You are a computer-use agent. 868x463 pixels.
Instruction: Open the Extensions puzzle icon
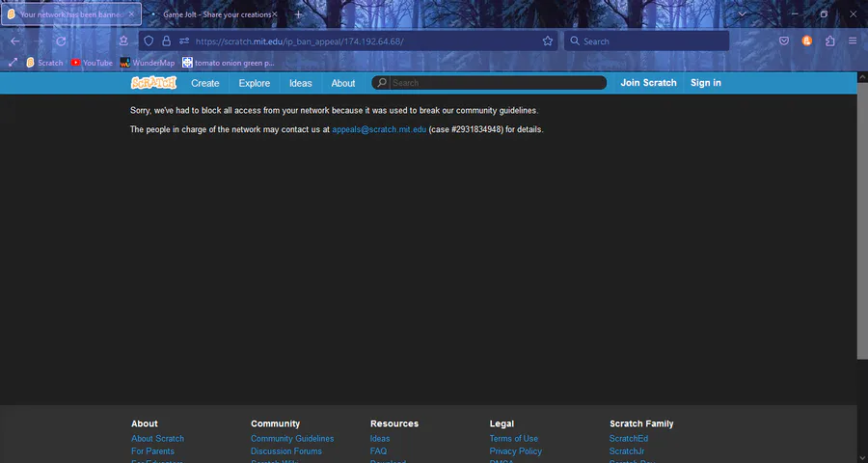click(x=829, y=41)
